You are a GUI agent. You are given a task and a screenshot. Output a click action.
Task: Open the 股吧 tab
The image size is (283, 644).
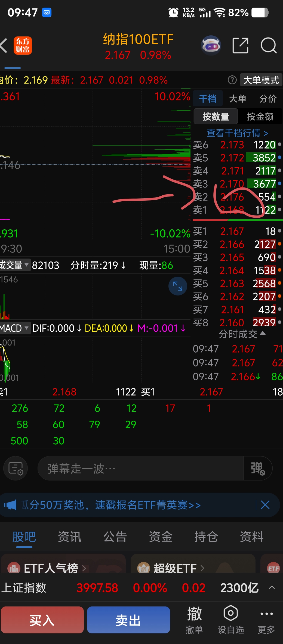pos(24,537)
